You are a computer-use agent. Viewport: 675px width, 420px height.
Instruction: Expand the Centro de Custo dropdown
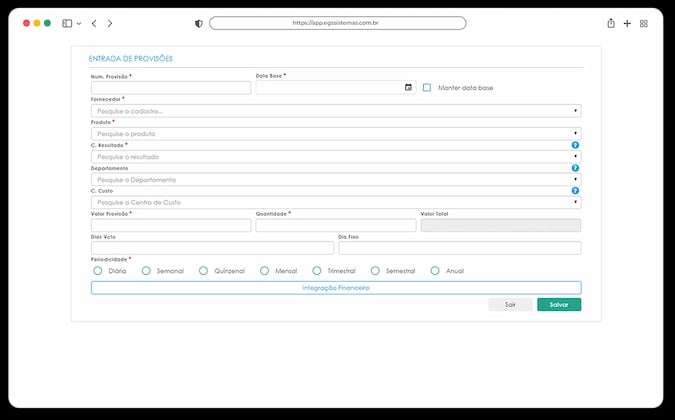click(x=336, y=202)
